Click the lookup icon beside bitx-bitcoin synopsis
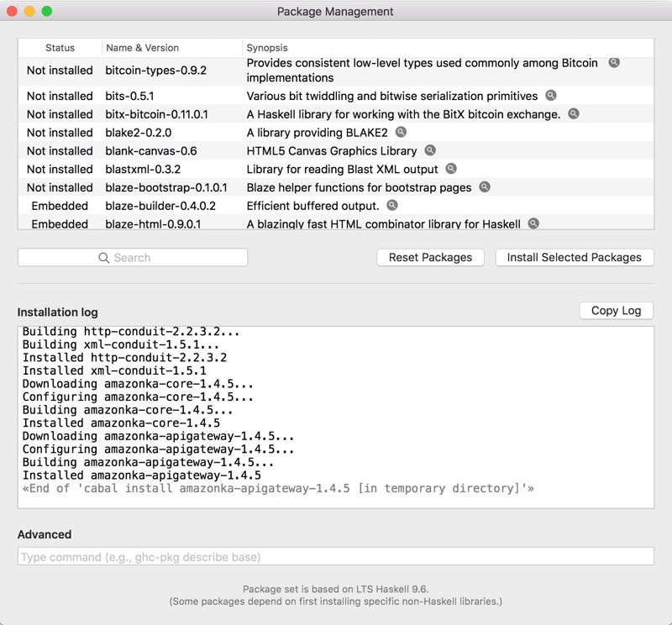The image size is (672, 625). 574,113
